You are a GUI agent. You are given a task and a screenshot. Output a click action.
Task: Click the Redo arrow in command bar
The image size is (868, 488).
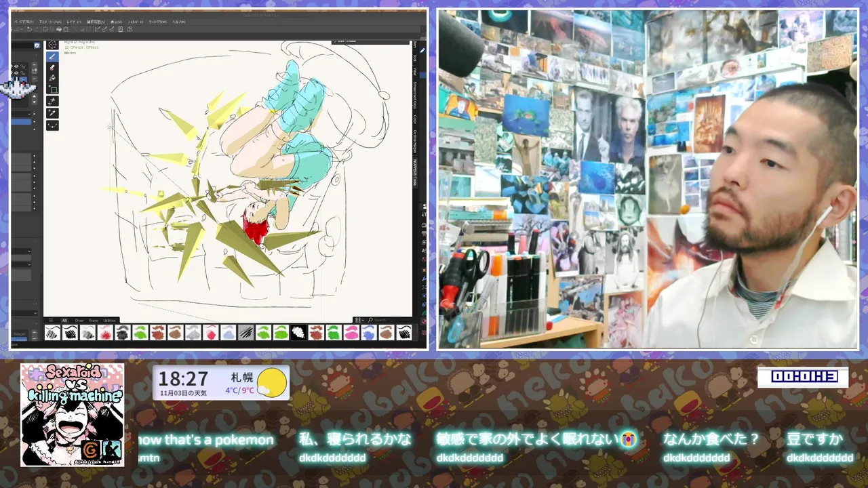click(x=37, y=29)
